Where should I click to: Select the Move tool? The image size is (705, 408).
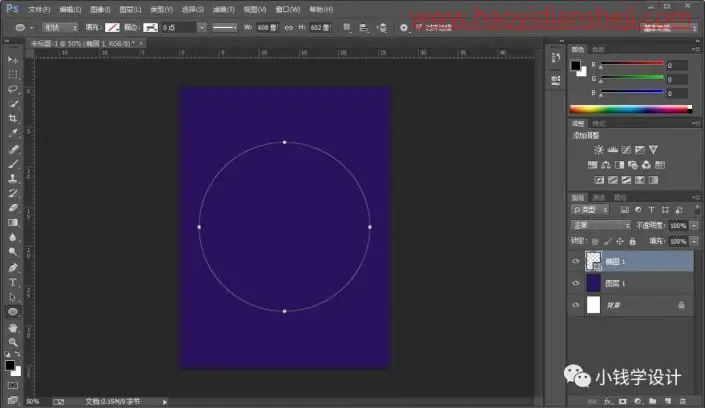(13, 60)
